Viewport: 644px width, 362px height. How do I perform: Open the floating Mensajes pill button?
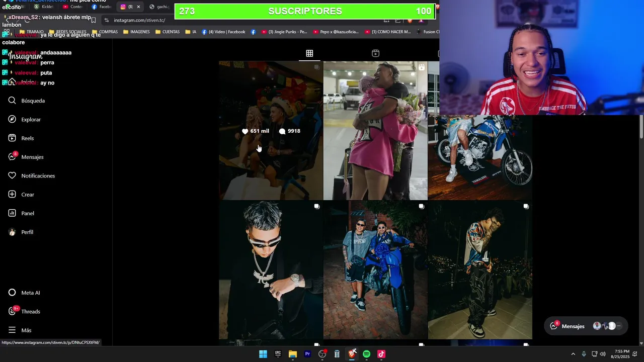pos(586,326)
